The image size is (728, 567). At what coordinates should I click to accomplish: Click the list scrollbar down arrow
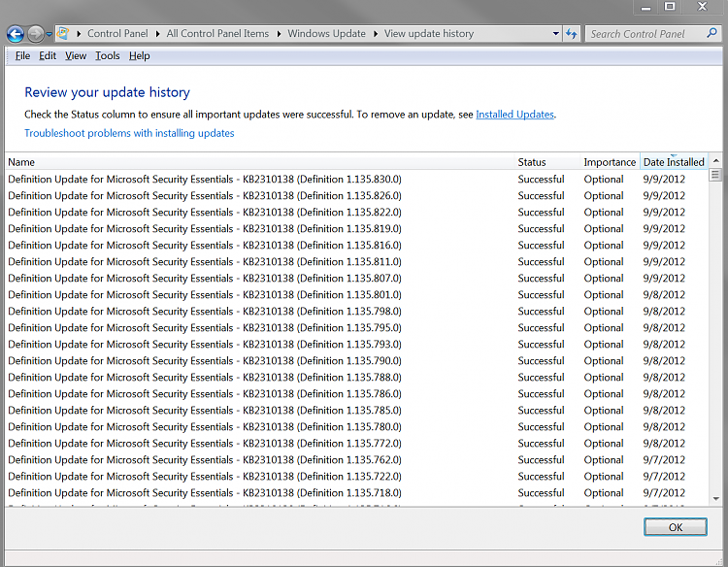pyautogui.click(x=715, y=498)
